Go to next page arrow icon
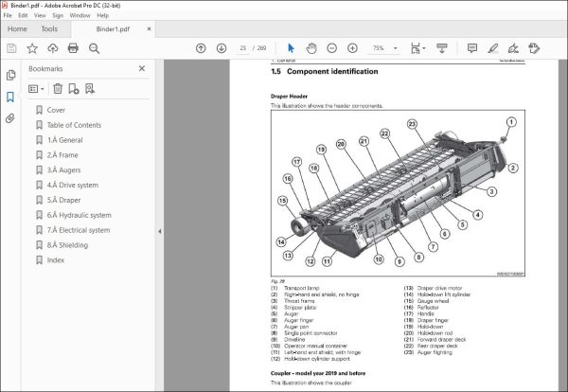 222,48
